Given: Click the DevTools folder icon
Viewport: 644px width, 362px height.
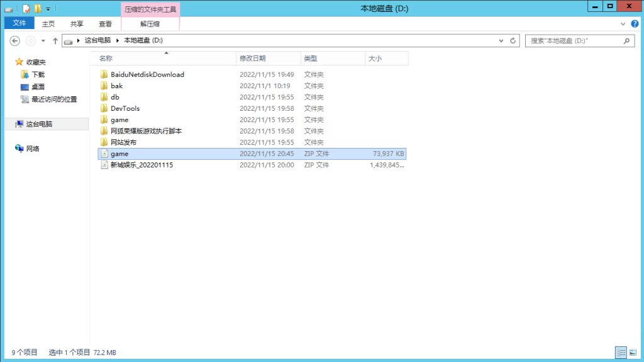Looking at the screenshot, I should click(x=104, y=108).
